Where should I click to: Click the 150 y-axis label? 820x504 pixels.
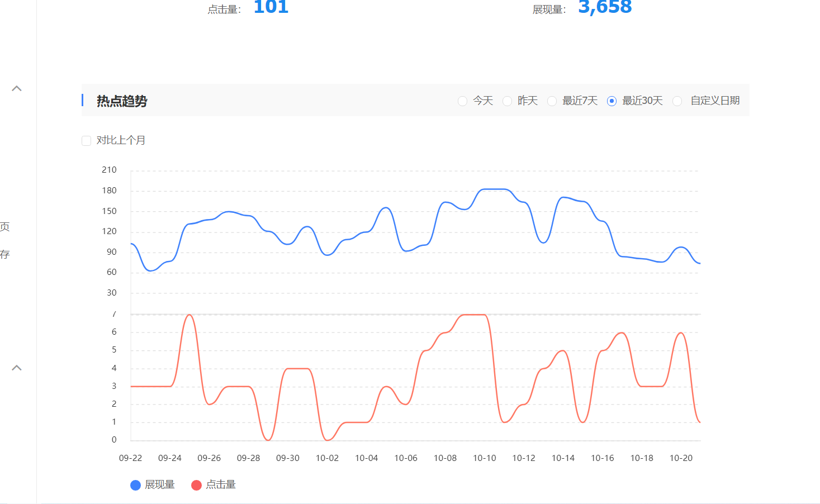[x=109, y=211]
